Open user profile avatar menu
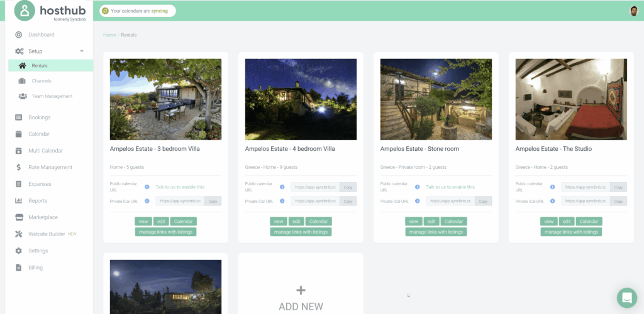Viewport: 644px width, 314px height. point(633,11)
